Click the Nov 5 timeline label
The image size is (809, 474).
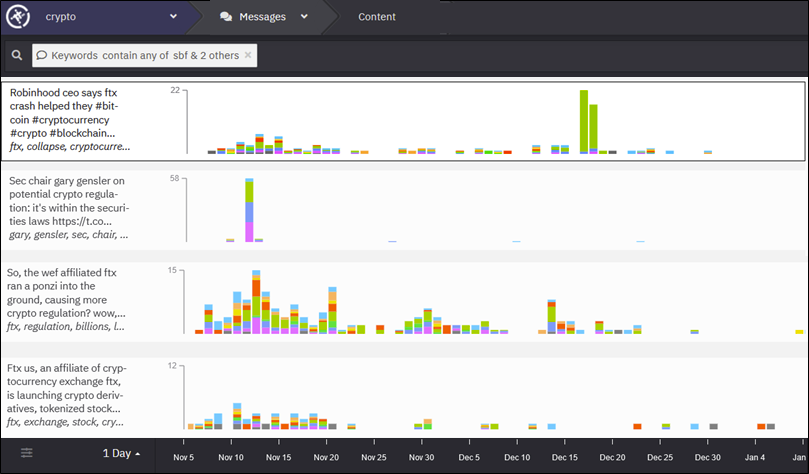coord(184,457)
